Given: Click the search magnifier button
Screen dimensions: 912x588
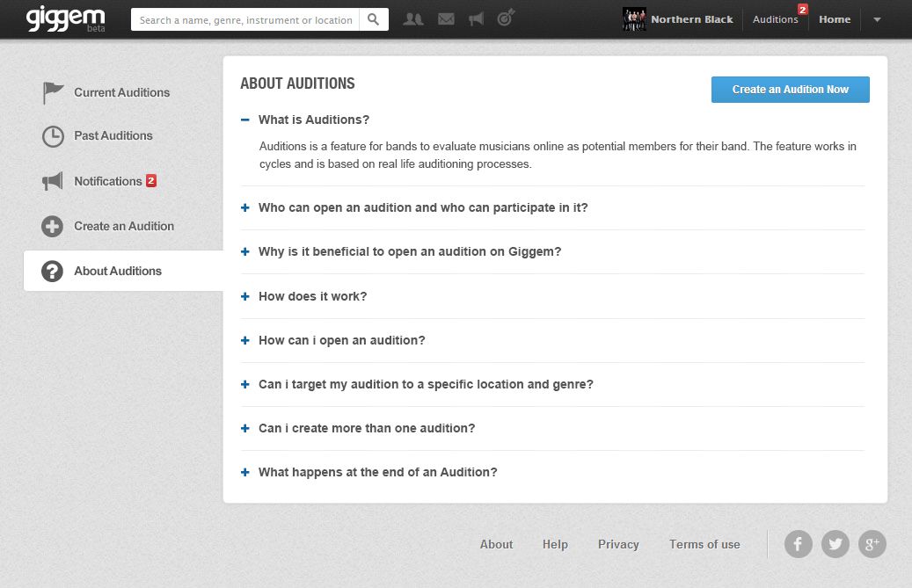Looking at the screenshot, I should coord(374,19).
